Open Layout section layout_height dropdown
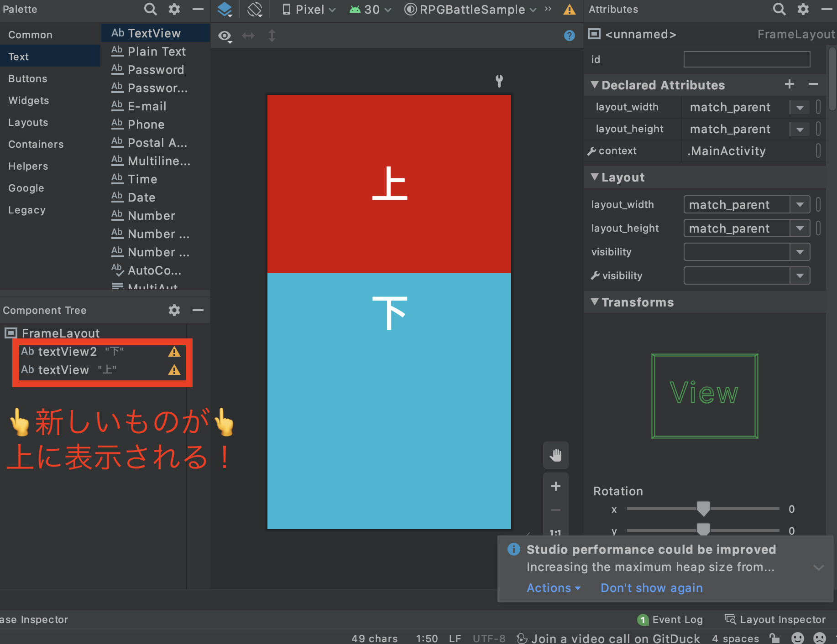The image size is (837, 644). click(x=800, y=229)
